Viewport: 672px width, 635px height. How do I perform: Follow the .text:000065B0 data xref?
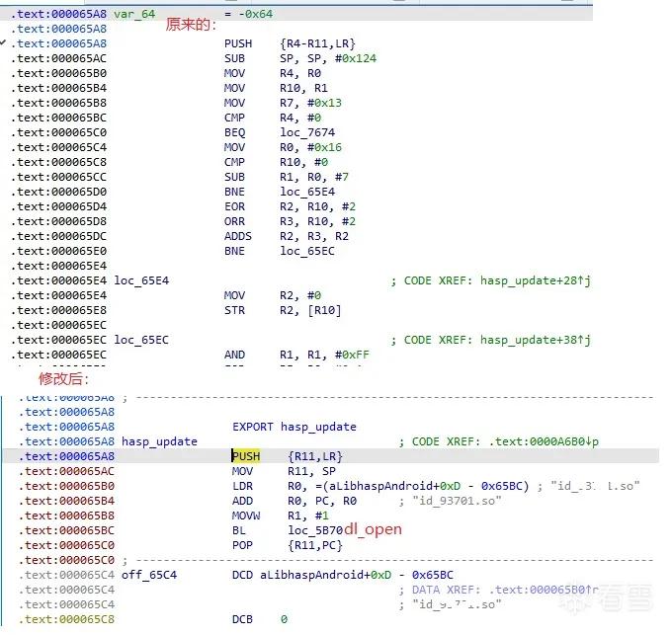(544, 590)
